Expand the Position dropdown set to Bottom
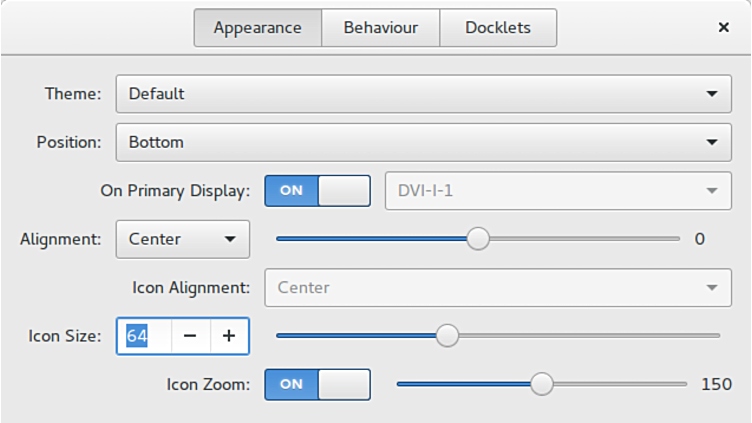 423,142
